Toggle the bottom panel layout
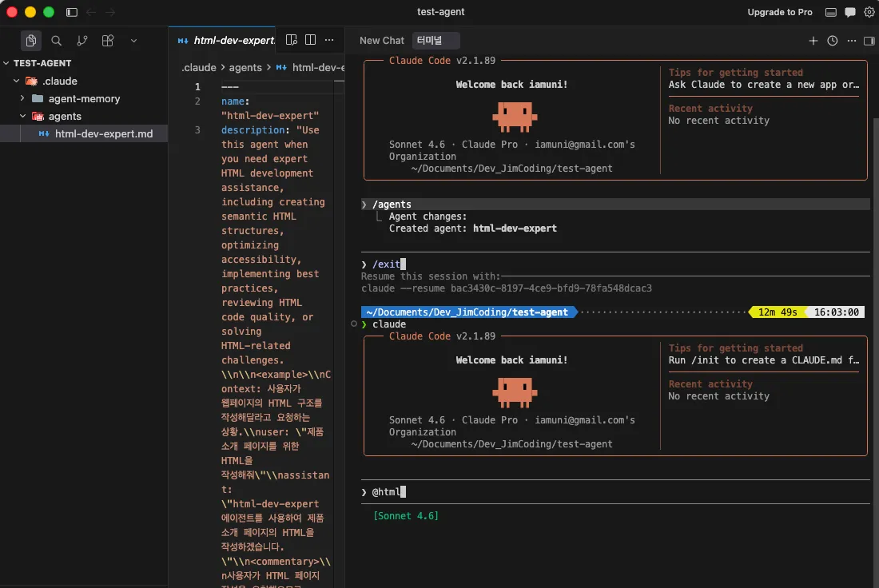 (x=831, y=12)
